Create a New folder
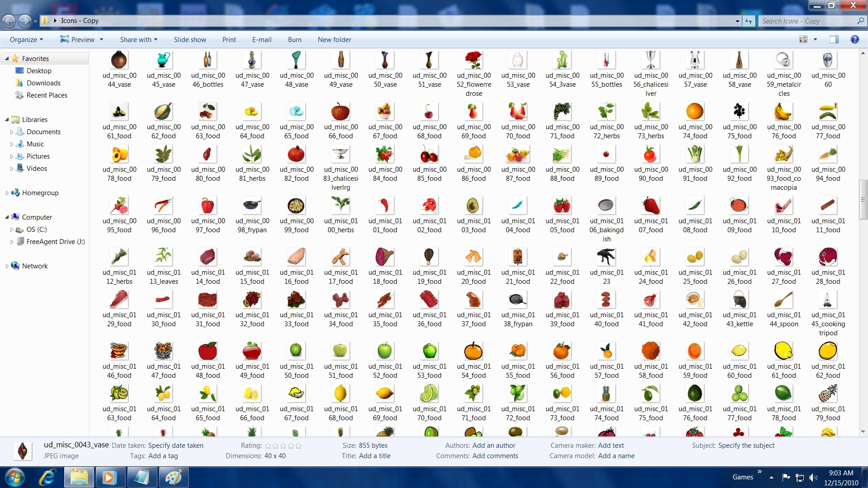 [334, 40]
